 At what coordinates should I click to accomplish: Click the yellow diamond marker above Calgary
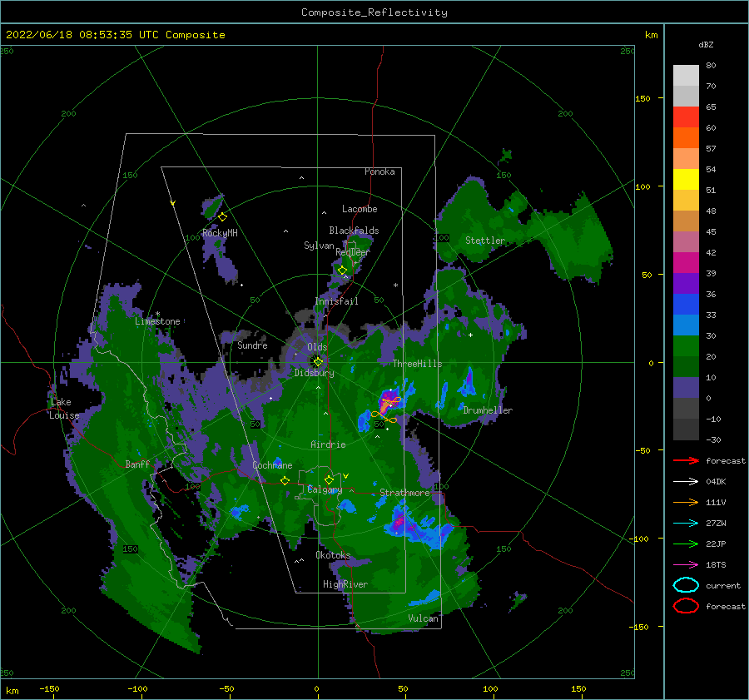point(329,479)
